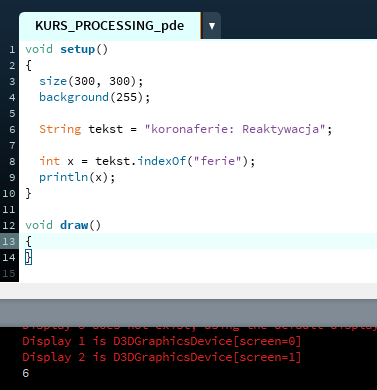This screenshot has height=390, width=377.
Task: Click line number 13 in the gutter
Action: (9, 241)
